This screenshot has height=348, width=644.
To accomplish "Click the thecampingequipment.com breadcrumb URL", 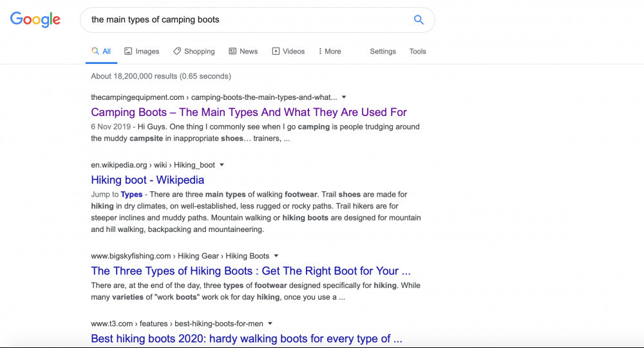I will tap(214, 97).
